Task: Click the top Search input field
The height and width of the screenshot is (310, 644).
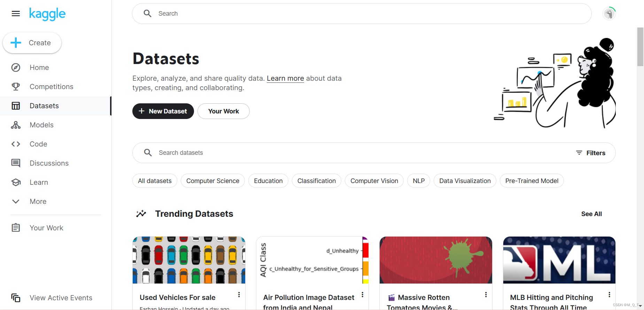Action: pos(362,14)
